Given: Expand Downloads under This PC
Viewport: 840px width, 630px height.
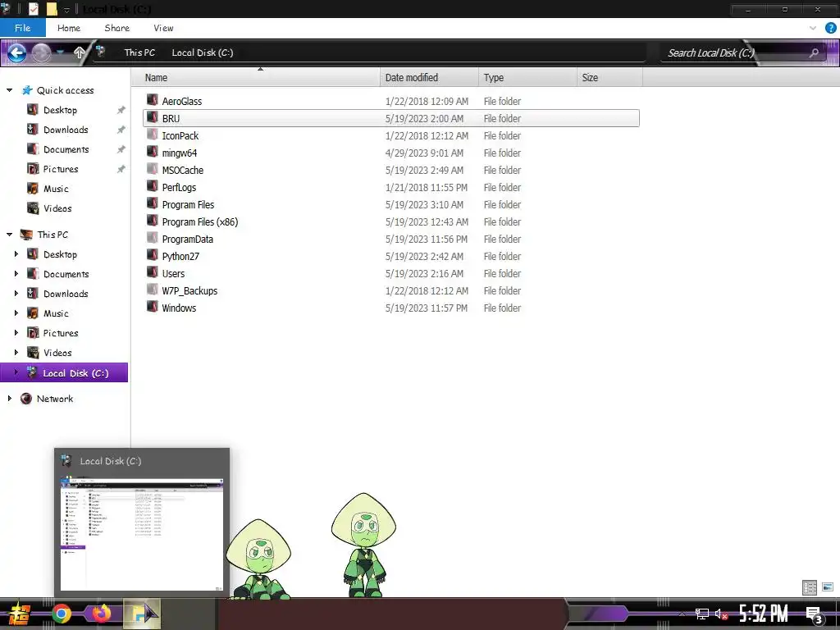Looking at the screenshot, I should pyautogui.click(x=16, y=294).
